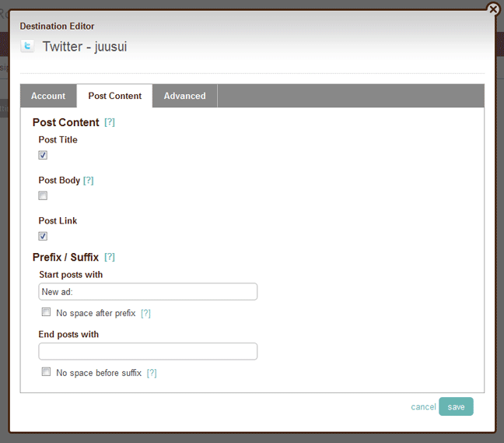This screenshot has height=443, width=504.
Task: Click the Post Link label
Action: (x=58, y=220)
